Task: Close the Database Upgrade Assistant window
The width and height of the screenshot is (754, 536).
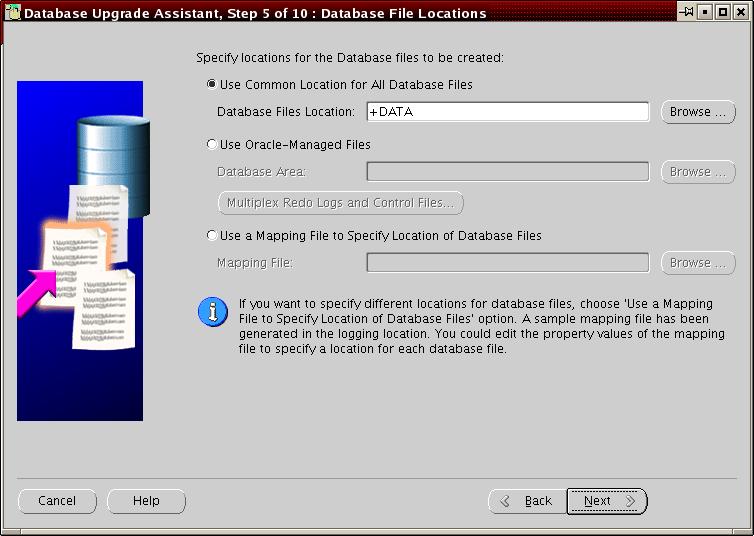Action: point(741,13)
